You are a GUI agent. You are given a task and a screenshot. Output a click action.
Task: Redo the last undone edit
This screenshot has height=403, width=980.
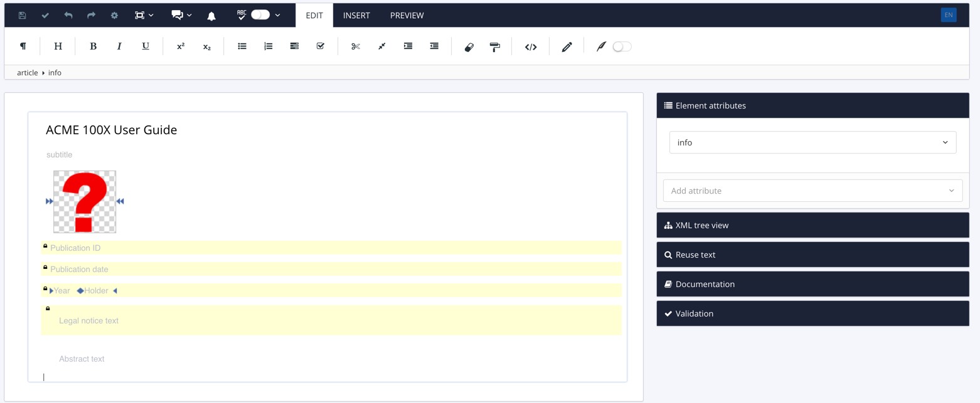91,15
